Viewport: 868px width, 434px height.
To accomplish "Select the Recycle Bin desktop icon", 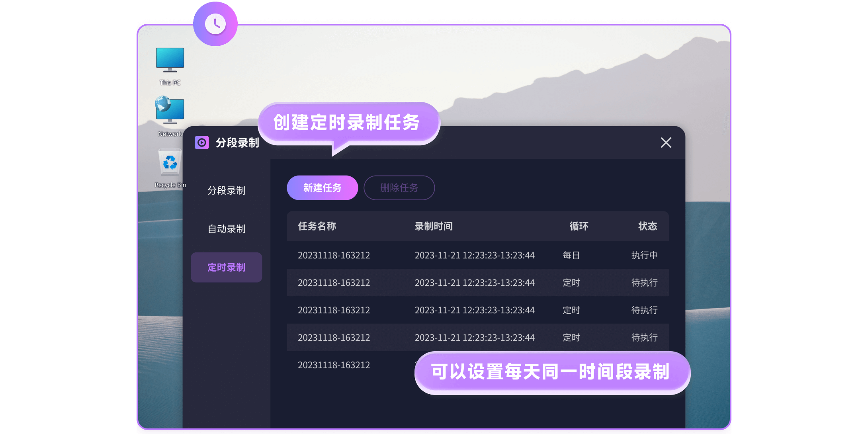I will click(x=170, y=163).
